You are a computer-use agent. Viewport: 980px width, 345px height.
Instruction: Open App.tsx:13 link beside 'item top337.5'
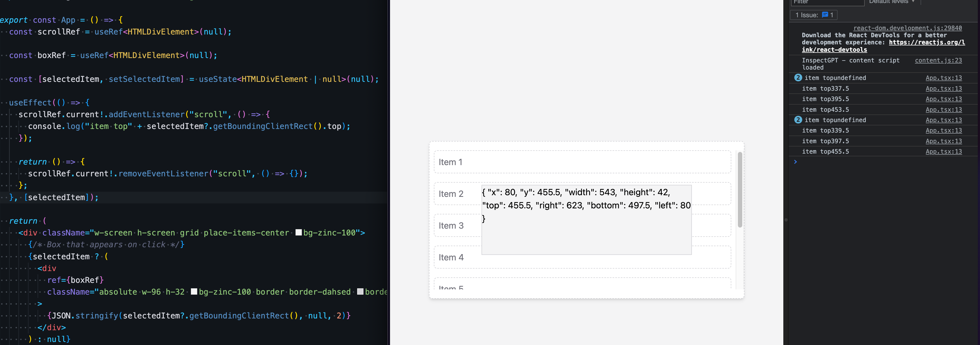tap(944, 89)
